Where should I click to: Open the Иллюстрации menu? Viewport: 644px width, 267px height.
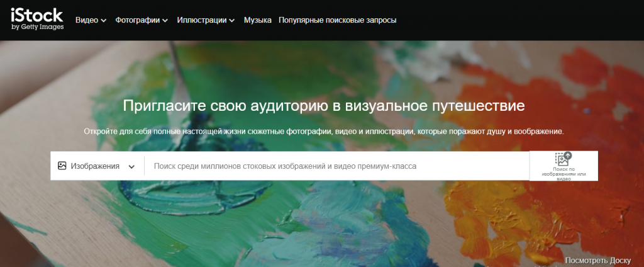pyautogui.click(x=201, y=20)
